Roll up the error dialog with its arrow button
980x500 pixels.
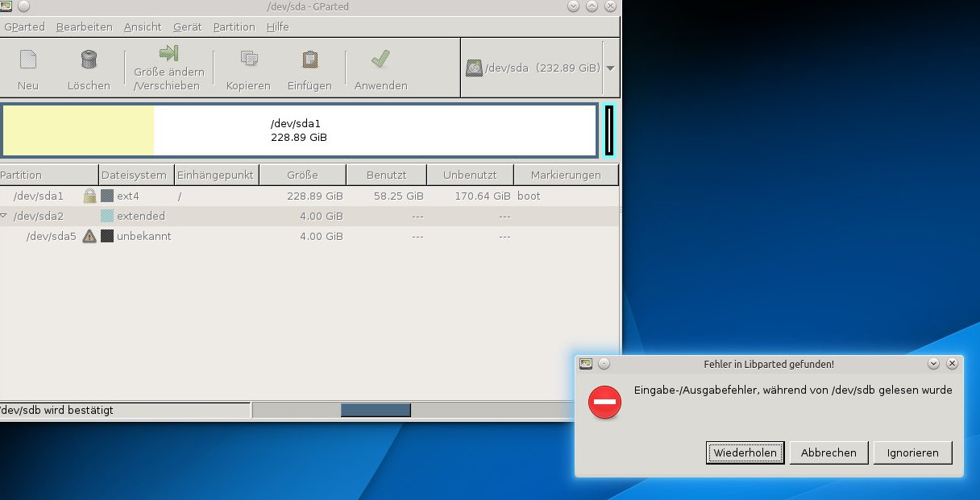point(933,364)
